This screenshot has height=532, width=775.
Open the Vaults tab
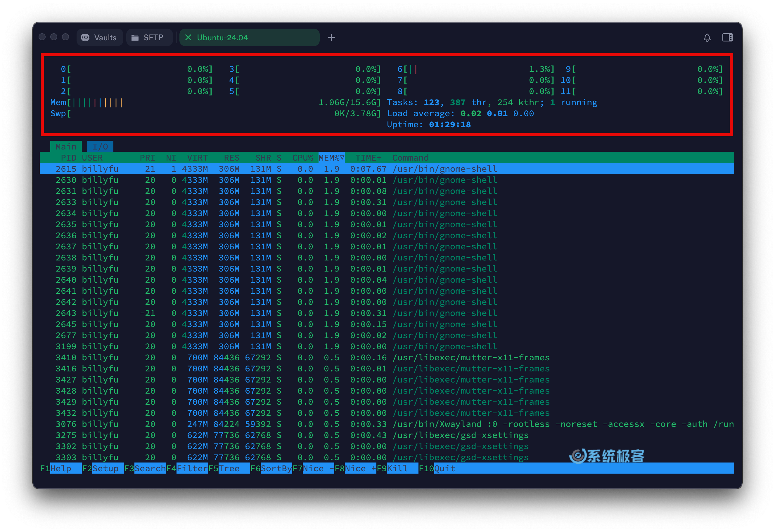[99, 37]
